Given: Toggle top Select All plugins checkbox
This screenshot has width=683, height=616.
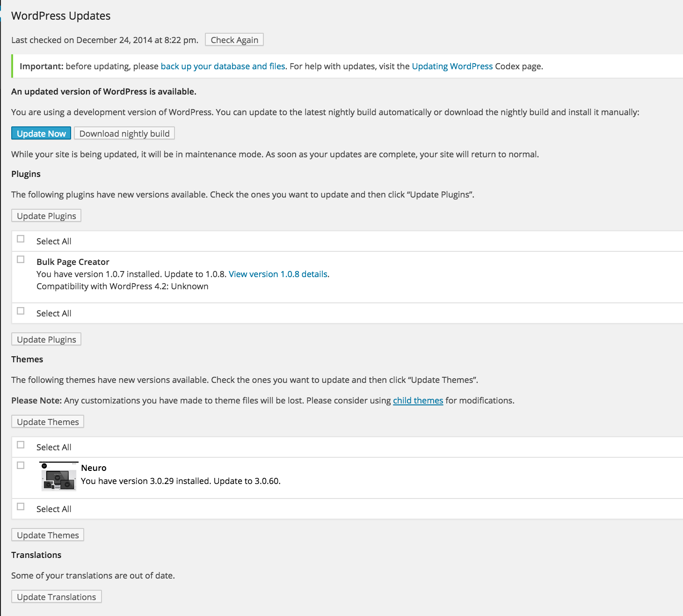Looking at the screenshot, I should coord(21,239).
